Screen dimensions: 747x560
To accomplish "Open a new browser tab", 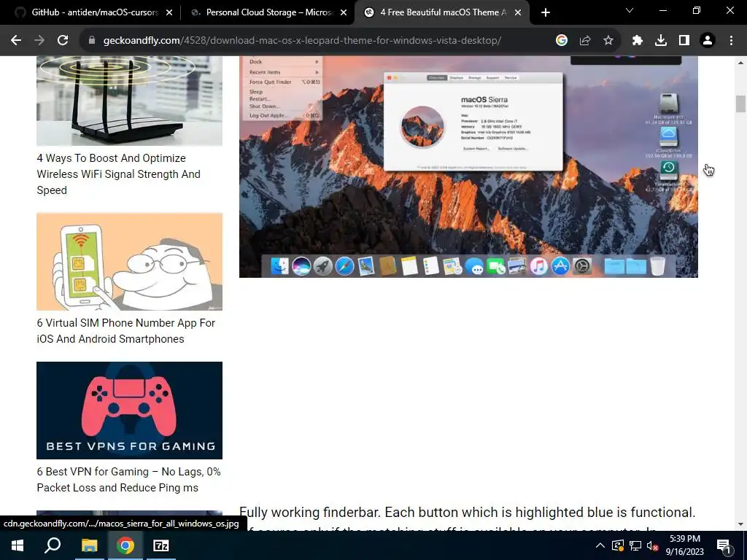I will point(546,13).
